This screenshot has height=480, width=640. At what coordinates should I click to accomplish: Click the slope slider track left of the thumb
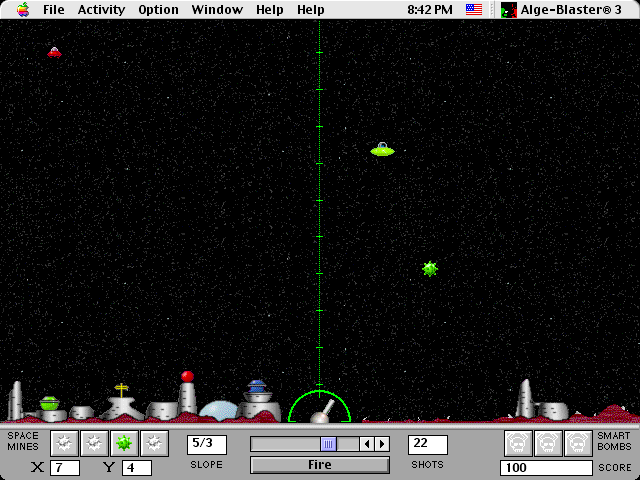point(286,444)
